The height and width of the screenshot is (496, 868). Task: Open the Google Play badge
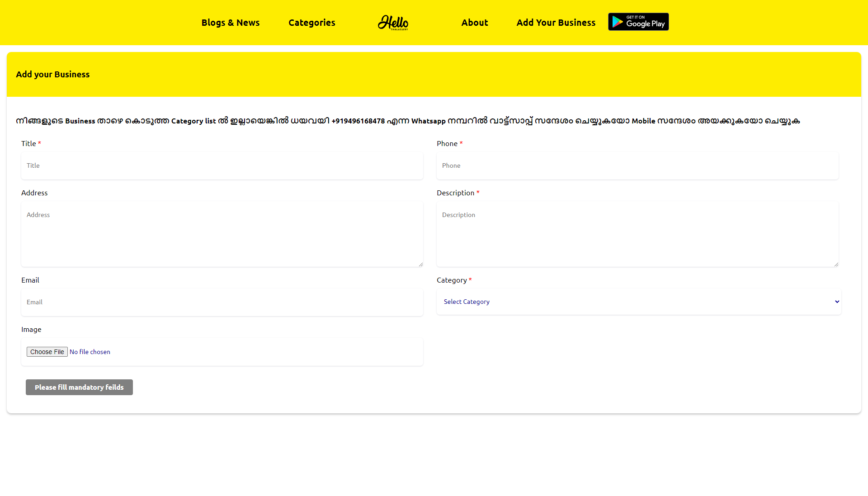tap(638, 22)
